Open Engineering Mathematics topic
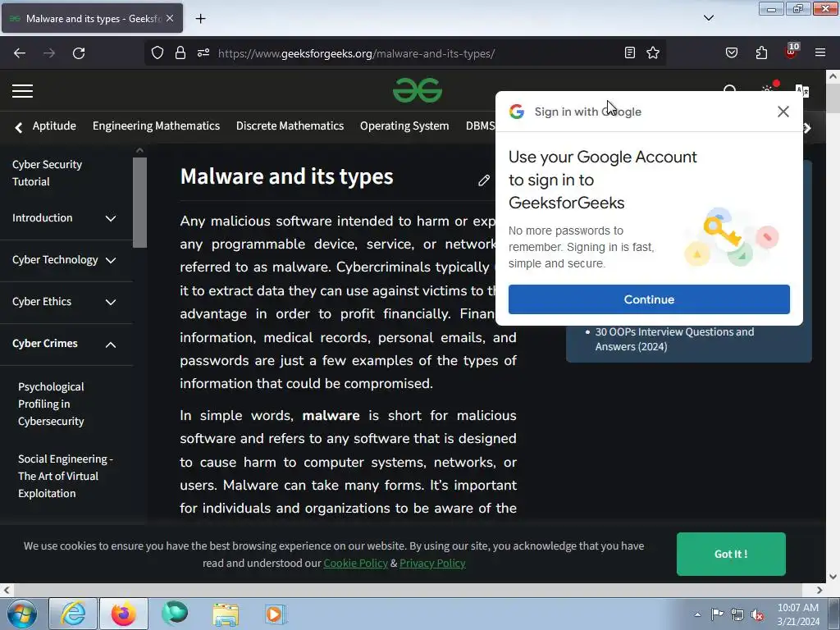 pyautogui.click(x=156, y=126)
